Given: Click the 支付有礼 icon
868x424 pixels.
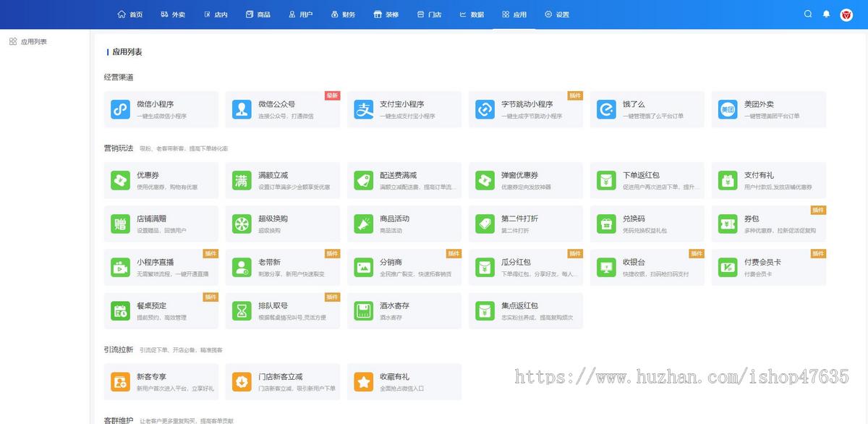Looking at the screenshot, I should [x=728, y=180].
